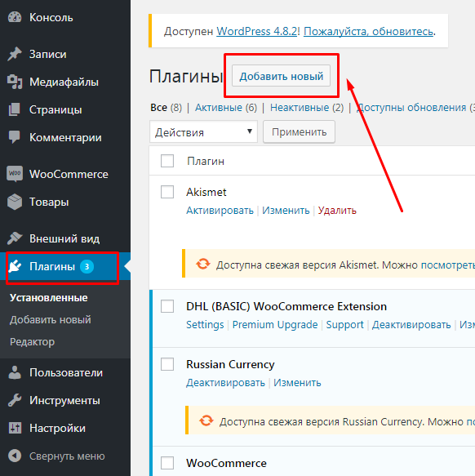Filter by Все (8) plugins
Screen dimensions: 475x476
coord(166,108)
